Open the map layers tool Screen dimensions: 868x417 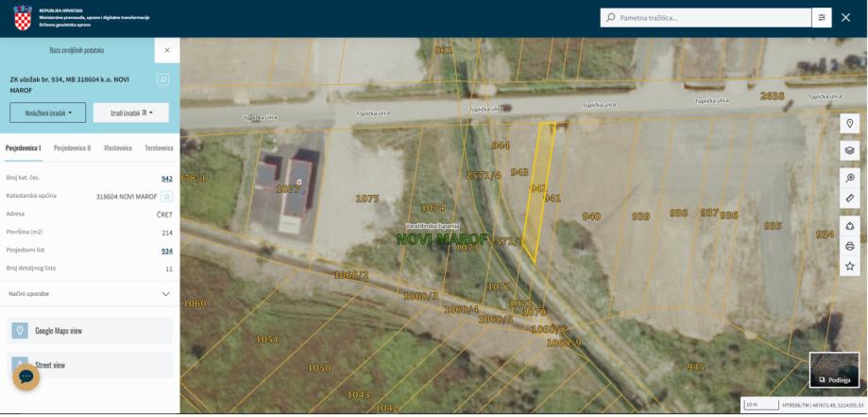click(850, 150)
